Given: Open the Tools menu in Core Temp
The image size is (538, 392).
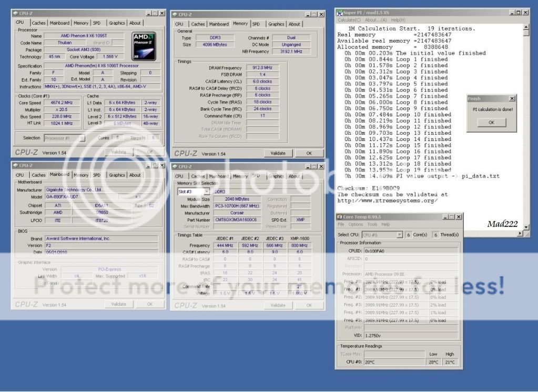Looking at the screenshot, I should tap(372, 224).
